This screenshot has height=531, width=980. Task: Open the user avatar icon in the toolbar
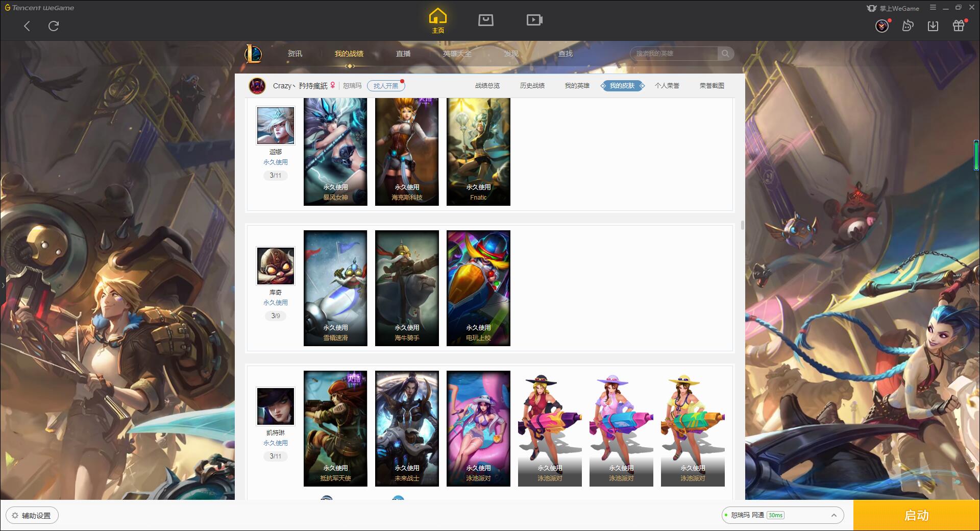tap(882, 26)
